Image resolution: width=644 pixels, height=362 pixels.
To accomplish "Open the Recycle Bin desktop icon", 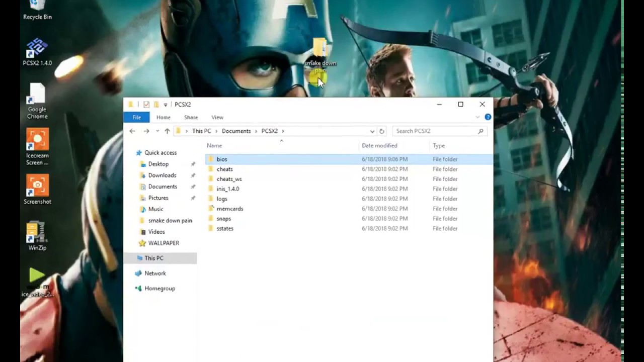I will click(37, 9).
